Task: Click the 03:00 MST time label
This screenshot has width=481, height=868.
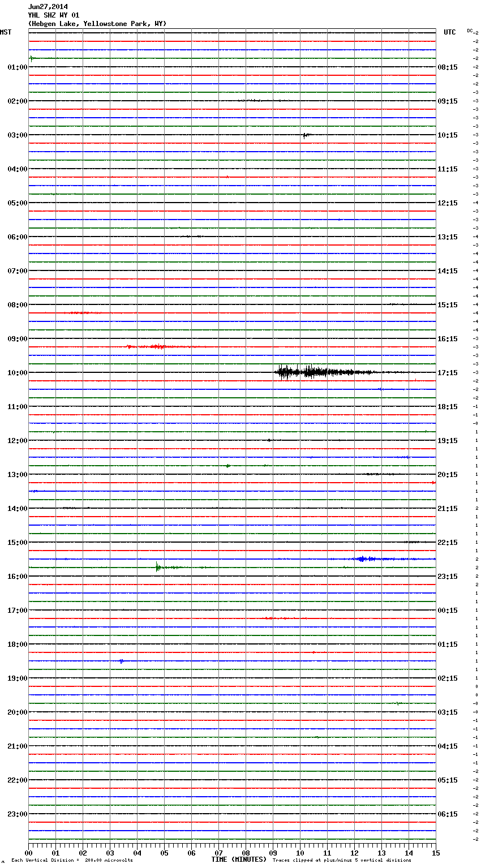Action: click(x=18, y=135)
